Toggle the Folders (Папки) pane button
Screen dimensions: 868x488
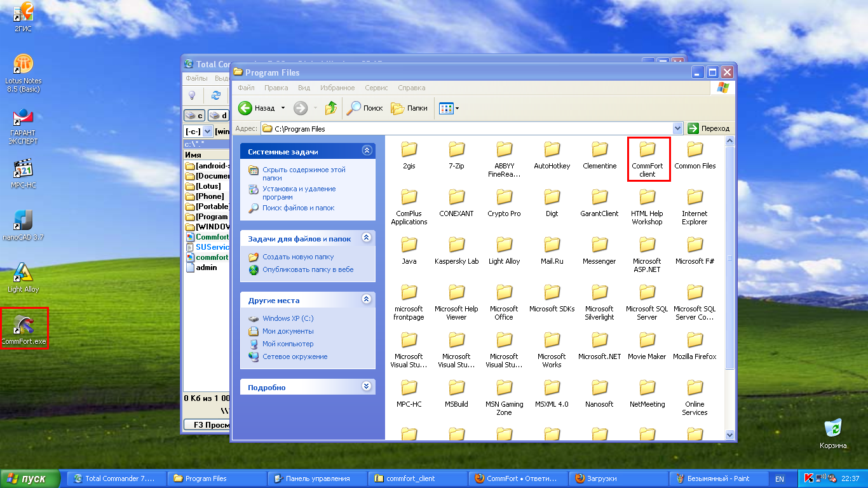(x=409, y=108)
